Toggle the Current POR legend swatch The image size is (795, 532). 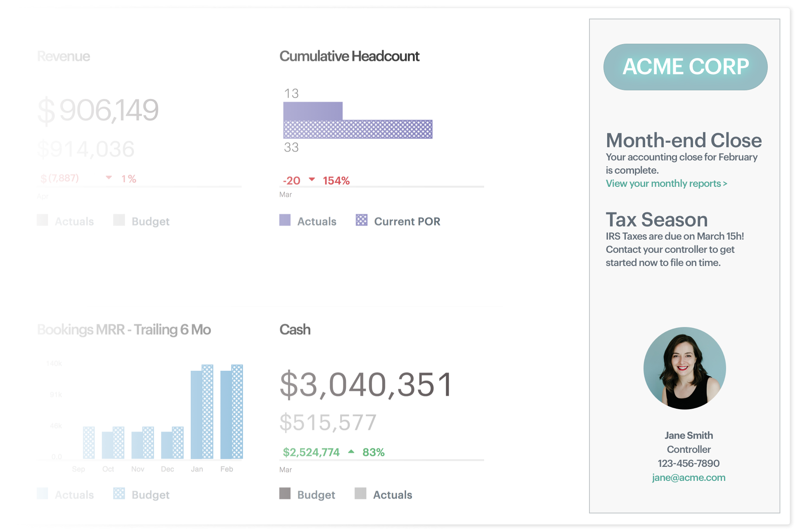[x=362, y=220]
